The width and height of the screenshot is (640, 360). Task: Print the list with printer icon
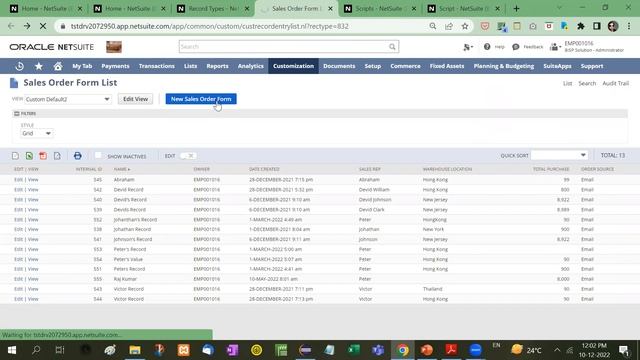[x=78, y=156]
